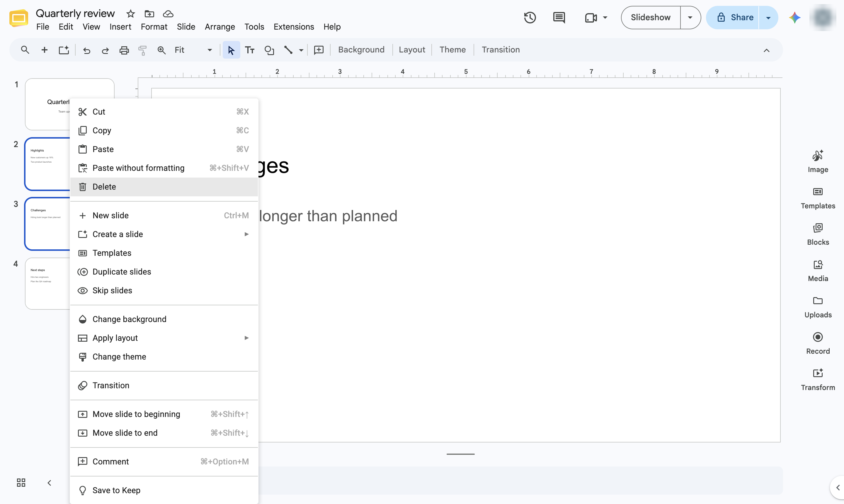844x504 pixels.
Task: Print the presentation
Action: pyautogui.click(x=124, y=50)
